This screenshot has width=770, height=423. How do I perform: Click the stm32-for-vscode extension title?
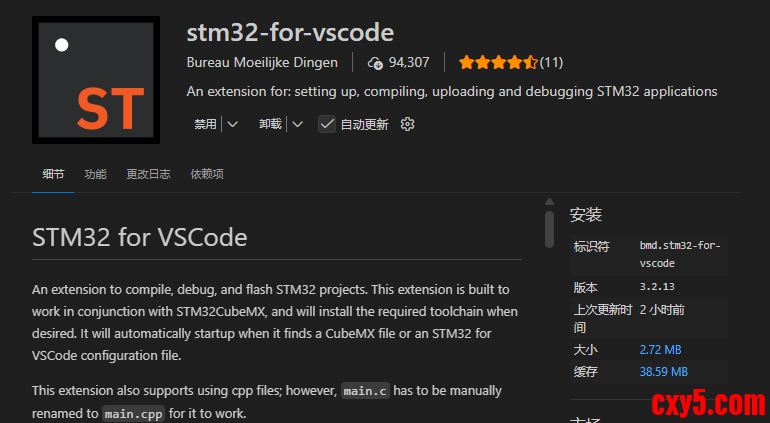pos(290,32)
